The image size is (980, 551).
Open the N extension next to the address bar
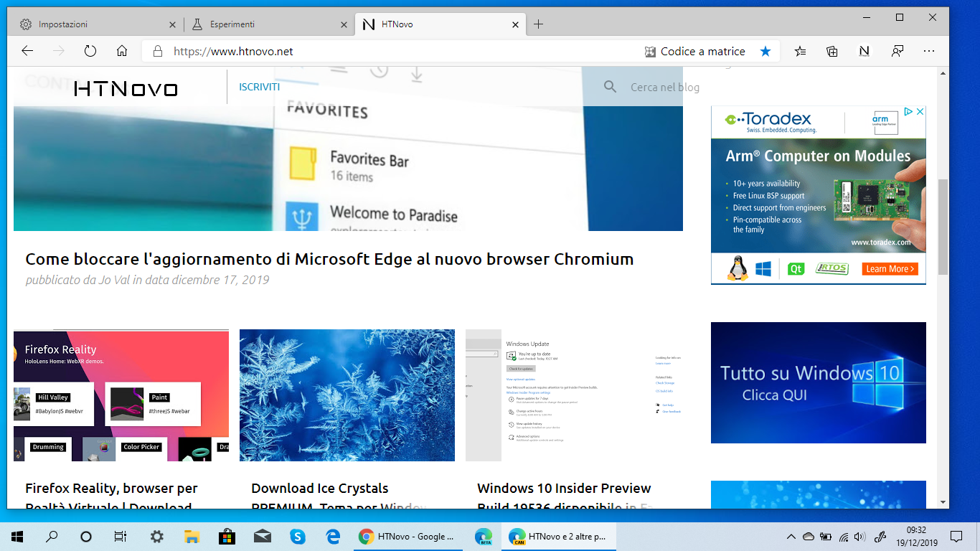[864, 51]
